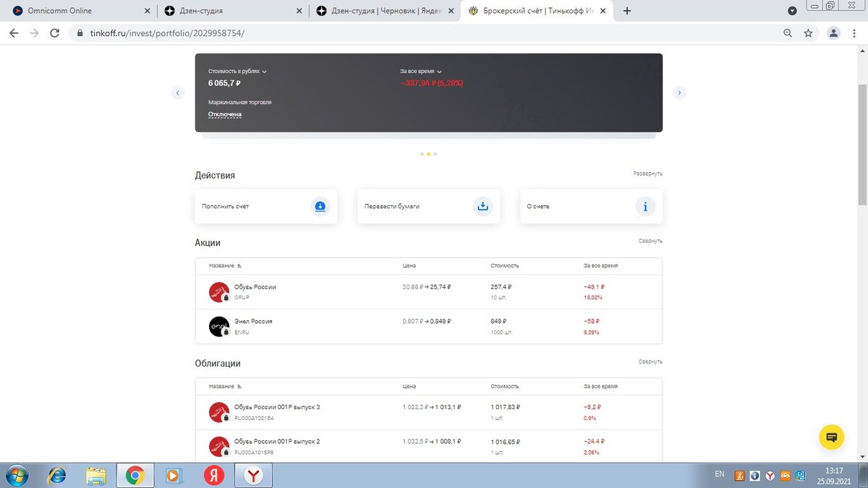The width and height of the screenshot is (868, 488).
Task: Switch to Дзен-студия Черновик tab
Action: pyautogui.click(x=385, y=11)
